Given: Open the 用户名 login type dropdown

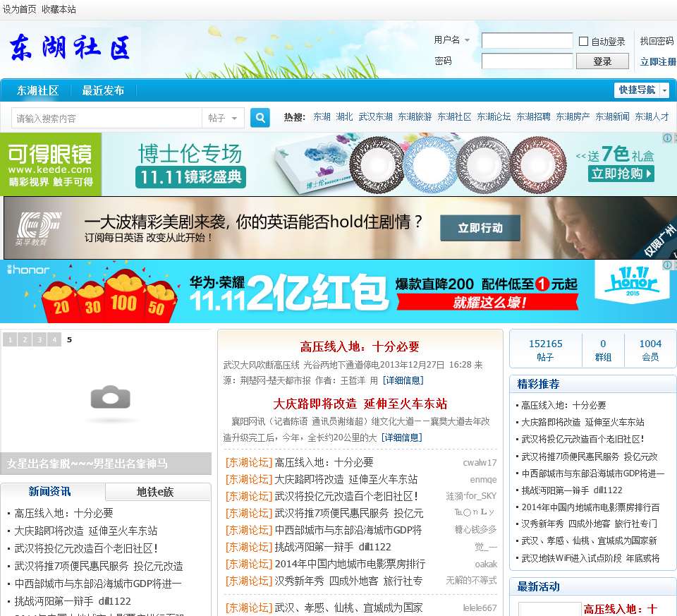Looking at the screenshot, I should tap(451, 40).
